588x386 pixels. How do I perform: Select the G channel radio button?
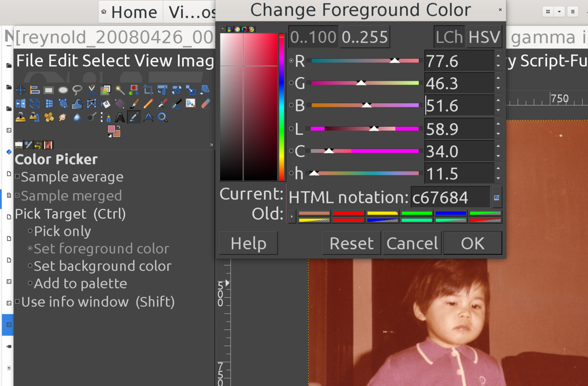pyautogui.click(x=291, y=83)
